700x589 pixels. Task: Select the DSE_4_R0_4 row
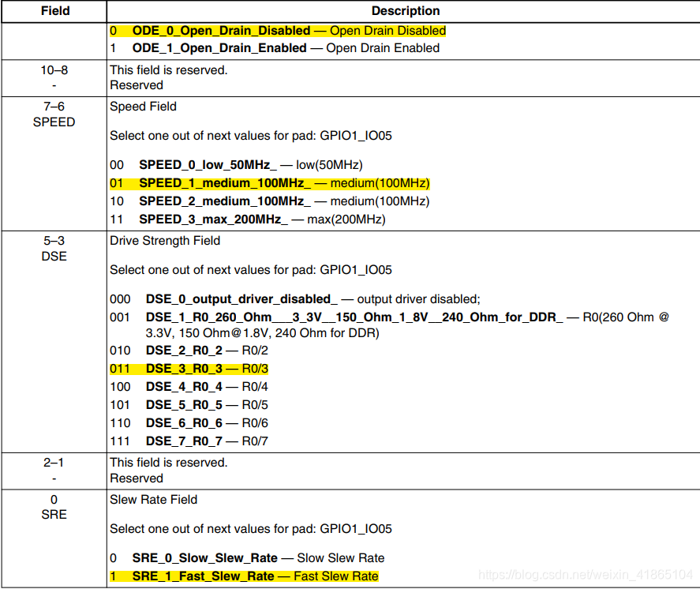[189, 387]
